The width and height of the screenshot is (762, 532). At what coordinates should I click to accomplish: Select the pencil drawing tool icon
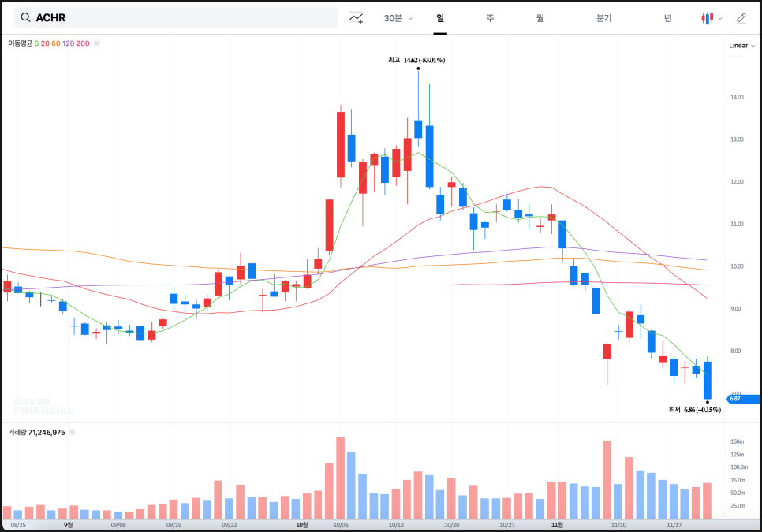point(741,18)
